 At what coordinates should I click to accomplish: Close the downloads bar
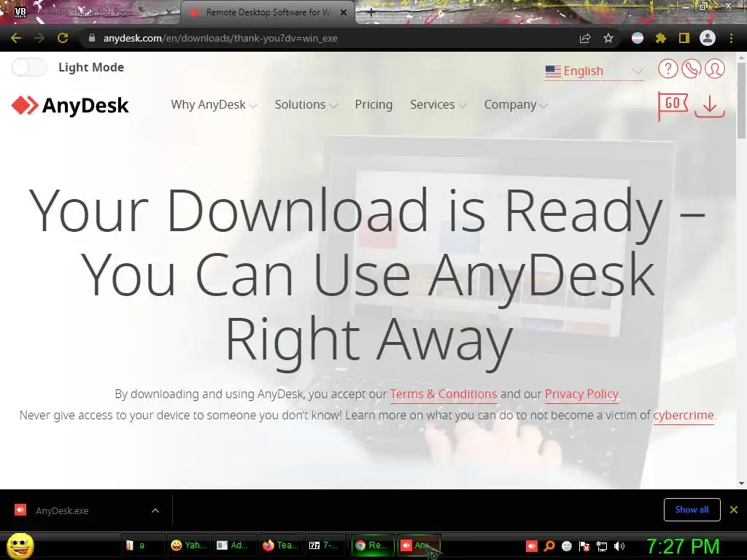point(734,510)
